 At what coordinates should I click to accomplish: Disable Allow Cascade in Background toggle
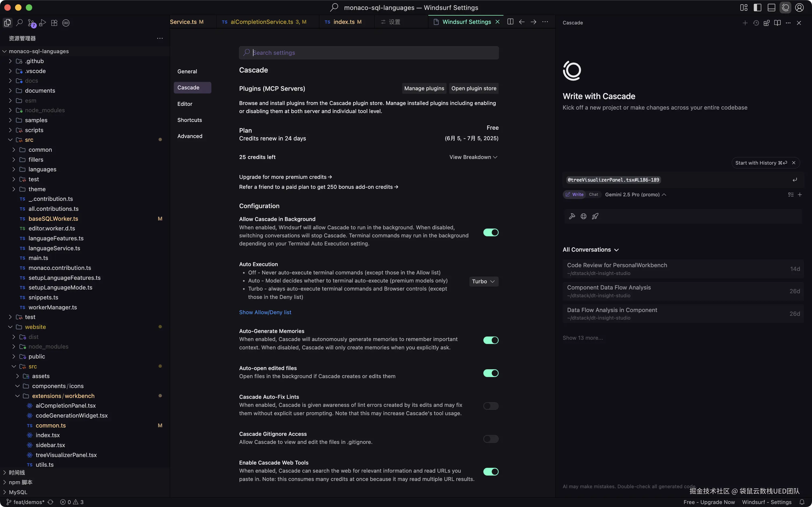pyautogui.click(x=491, y=232)
